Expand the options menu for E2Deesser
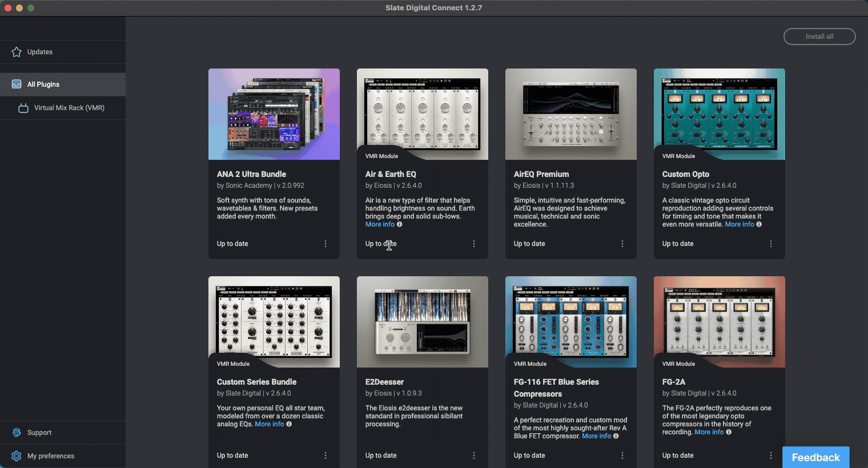The image size is (868, 468). click(474, 455)
